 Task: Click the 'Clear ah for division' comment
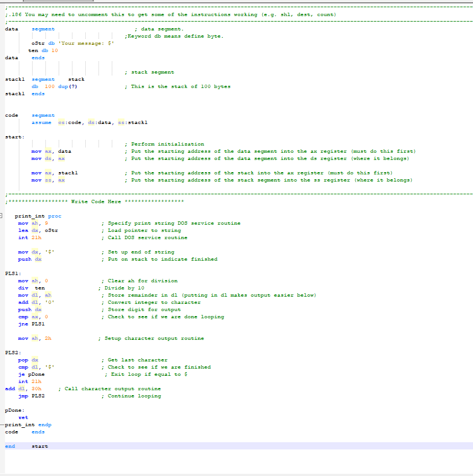[143, 281]
